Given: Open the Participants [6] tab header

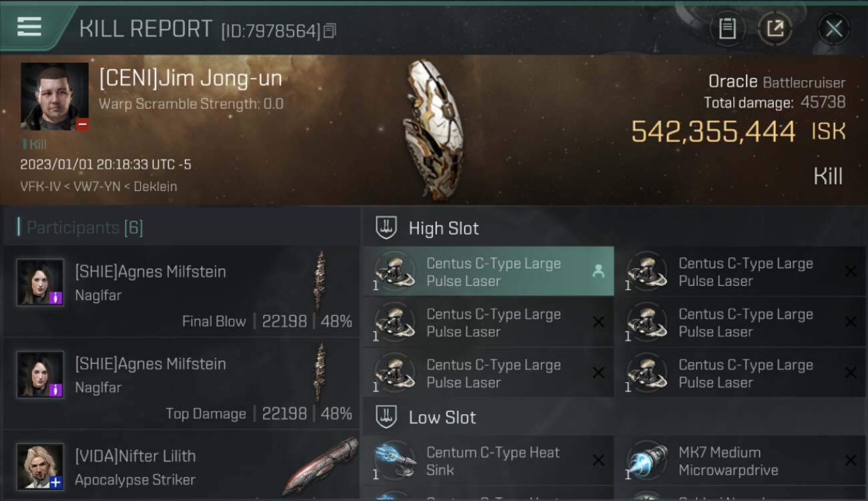Looking at the screenshot, I should tap(84, 228).
